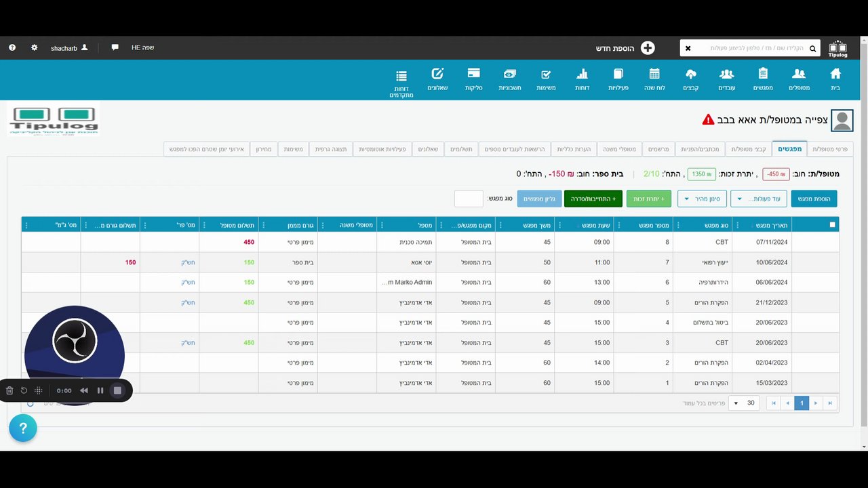Open חשב"ק link in 21/12/2023 row

tap(188, 302)
